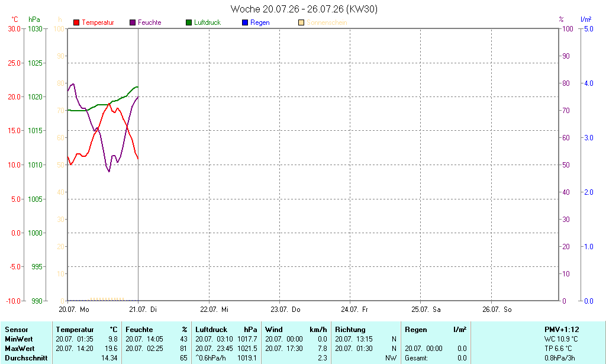Click average pressure value 1019.1
The image size is (606, 364).
[x=247, y=358]
